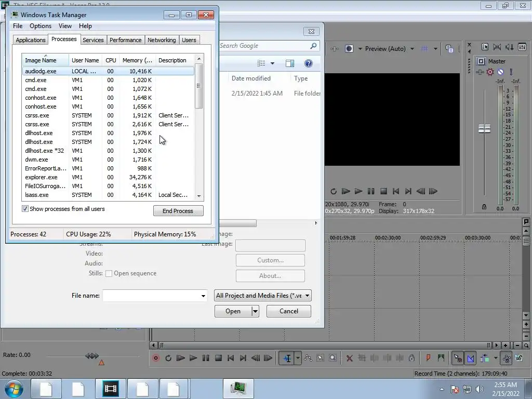Screen dimensions: 532x399
Task: Toggle Auto Ripple icon
Action: tap(485, 358)
